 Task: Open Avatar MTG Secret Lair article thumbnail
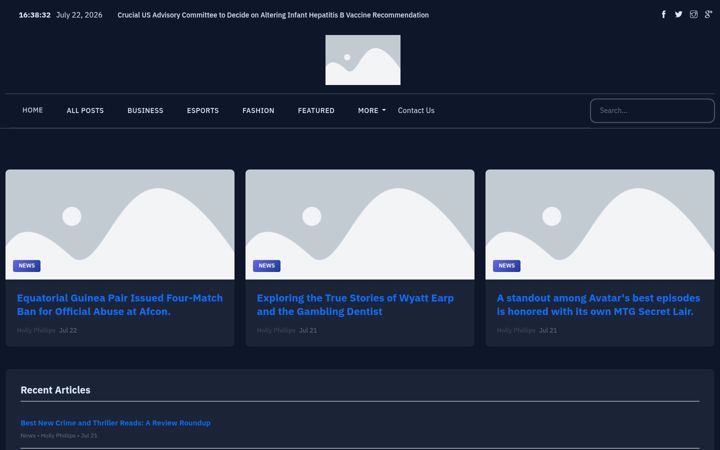pos(600,225)
